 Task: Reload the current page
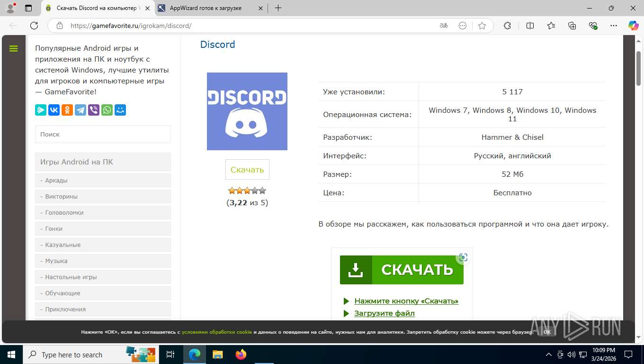point(34,26)
